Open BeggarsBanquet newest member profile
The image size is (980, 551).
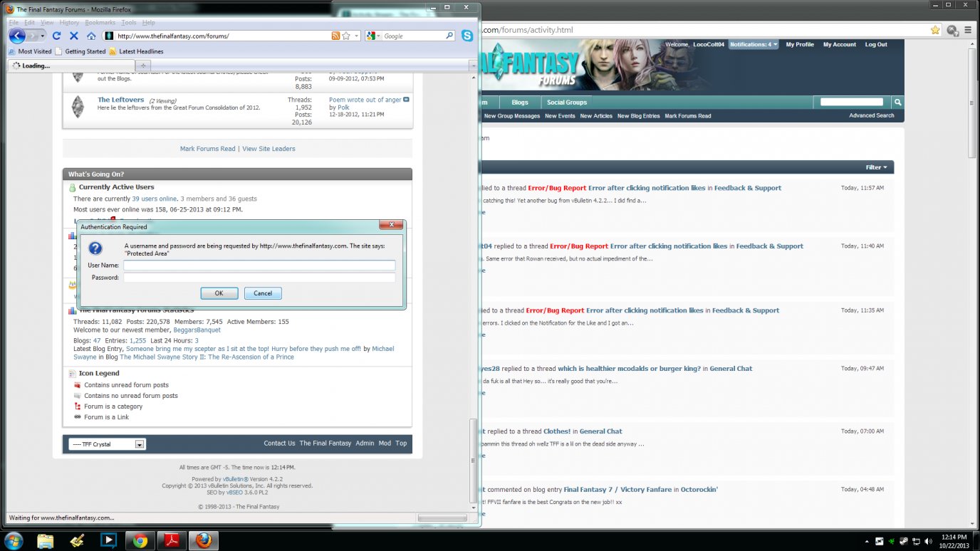click(197, 330)
